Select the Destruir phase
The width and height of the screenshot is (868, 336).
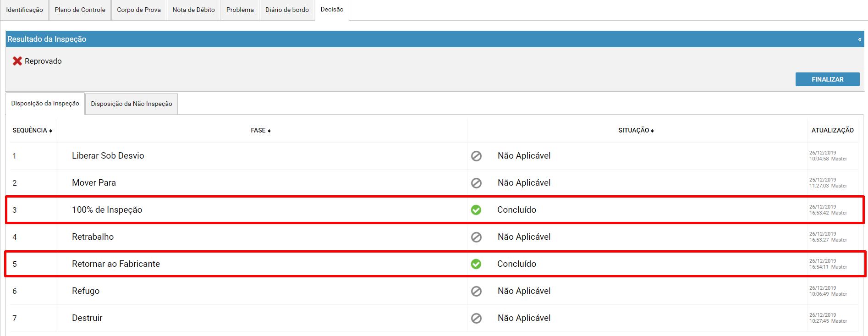click(87, 318)
